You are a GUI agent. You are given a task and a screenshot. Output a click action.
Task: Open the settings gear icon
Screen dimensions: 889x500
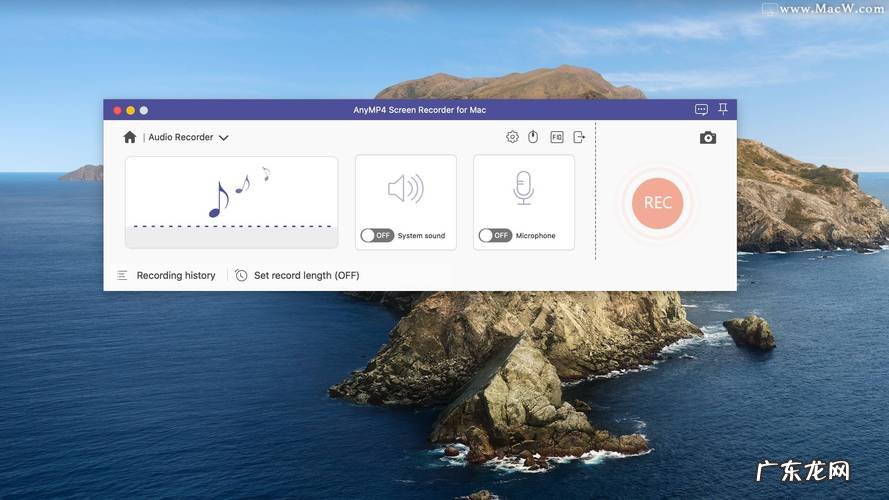coord(512,137)
